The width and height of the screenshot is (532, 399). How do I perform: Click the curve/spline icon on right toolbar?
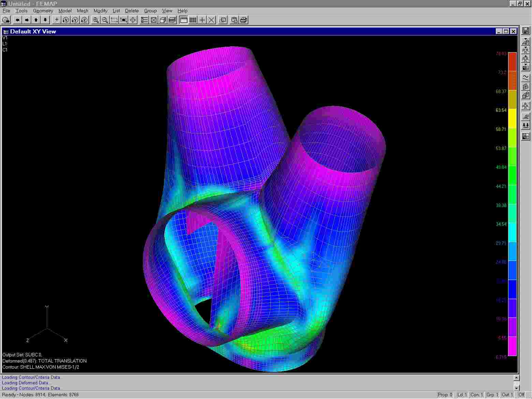tap(526, 78)
